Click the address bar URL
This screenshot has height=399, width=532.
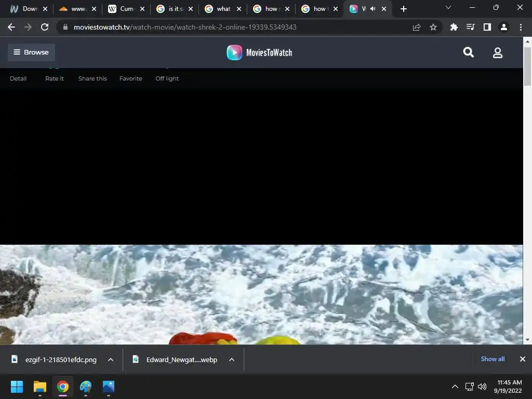click(x=185, y=27)
